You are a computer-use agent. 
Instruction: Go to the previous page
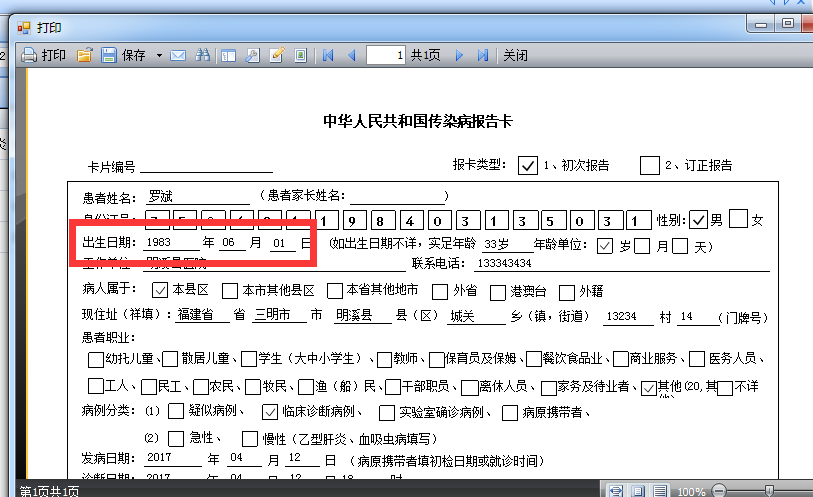click(352, 55)
